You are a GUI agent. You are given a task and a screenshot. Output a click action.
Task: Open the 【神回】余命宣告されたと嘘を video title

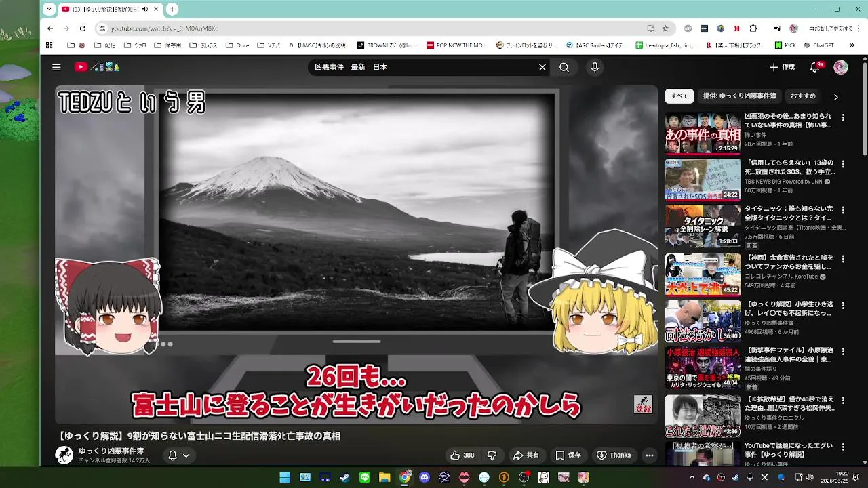point(789,262)
